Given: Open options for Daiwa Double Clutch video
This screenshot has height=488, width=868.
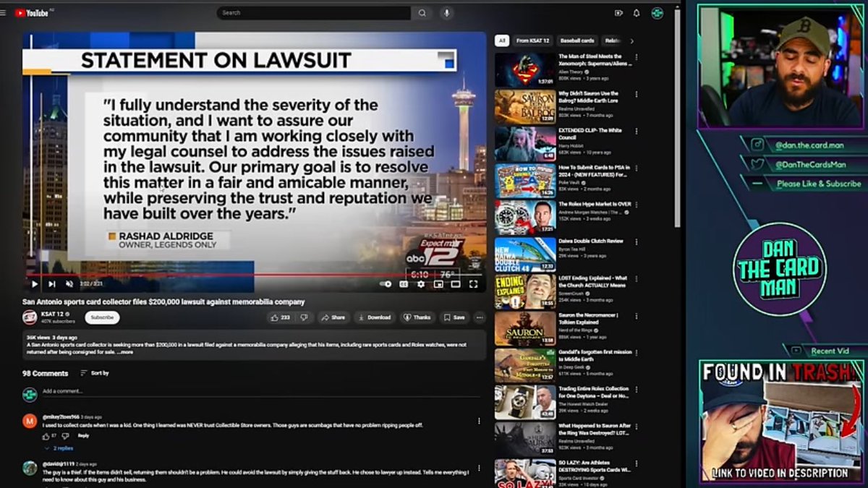Looking at the screenshot, I should tap(637, 241).
